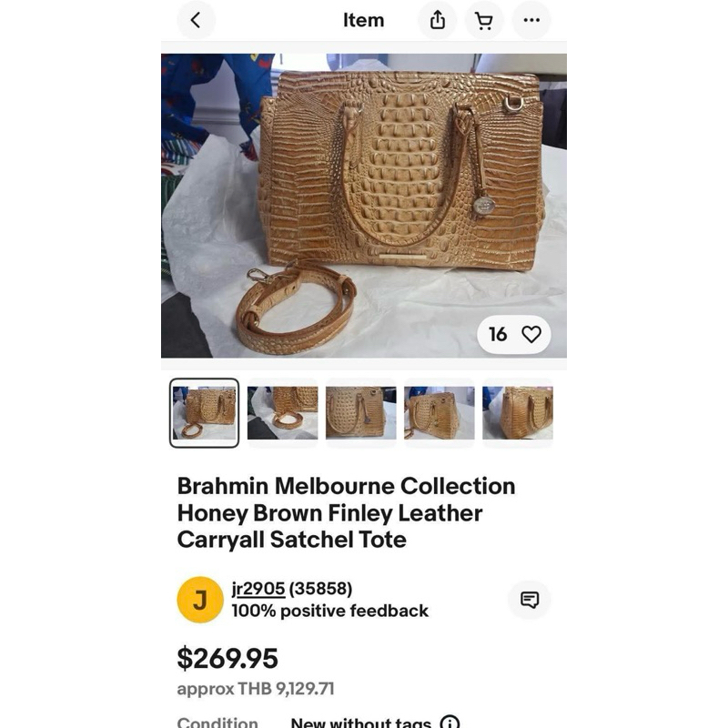Open seller jr2905's profile link
728x728 pixels.
pyautogui.click(x=258, y=589)
